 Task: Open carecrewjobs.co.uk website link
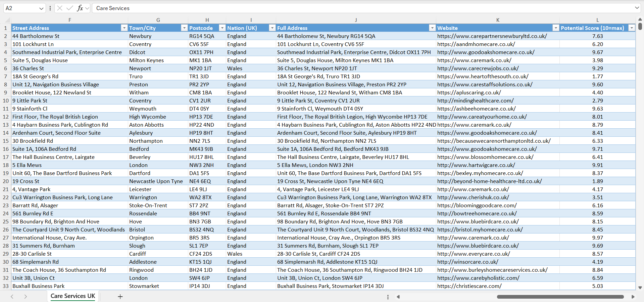(478, 68)
